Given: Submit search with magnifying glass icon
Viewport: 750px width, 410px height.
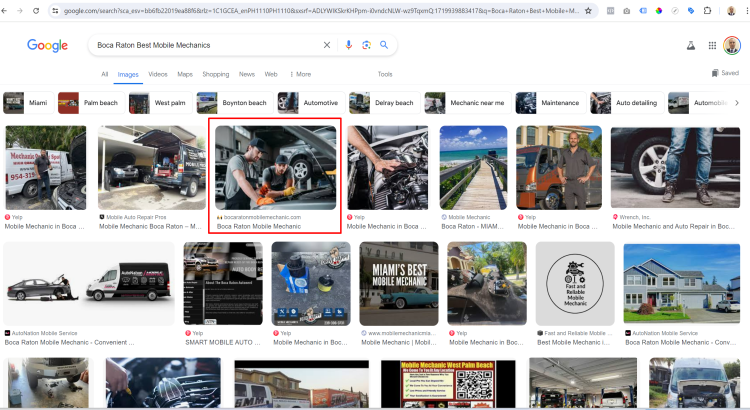Looking at the screenshot, I should click(384, 45).
